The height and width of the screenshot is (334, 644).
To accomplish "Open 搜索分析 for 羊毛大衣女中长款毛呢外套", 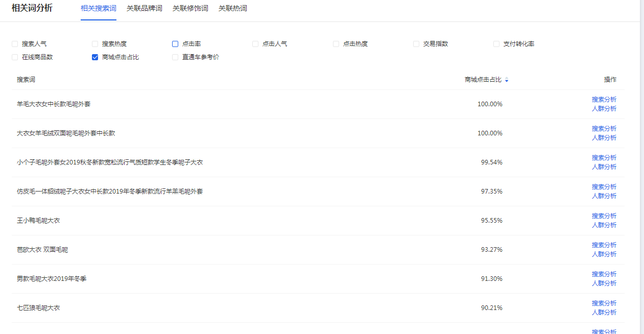I will point(604,100).
